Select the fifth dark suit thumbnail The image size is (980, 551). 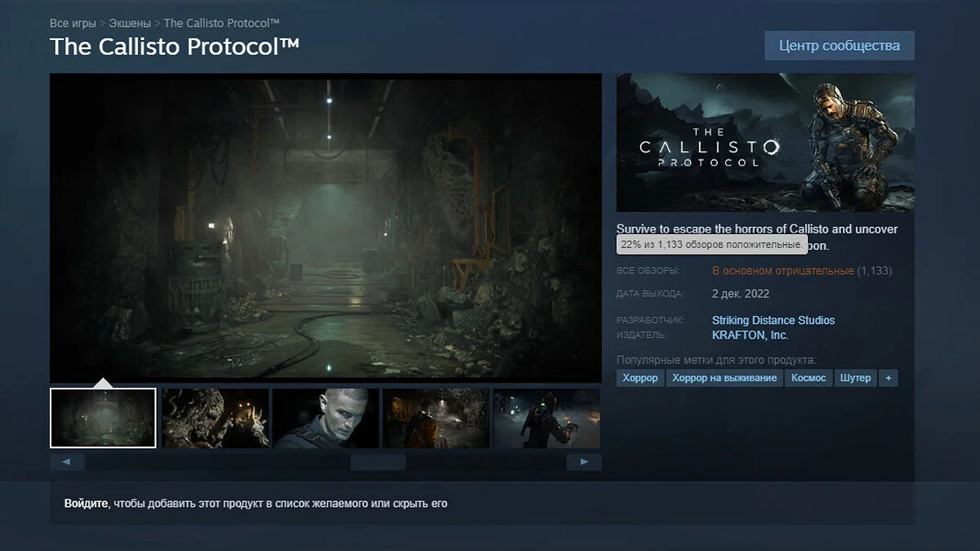coord(547,418)
